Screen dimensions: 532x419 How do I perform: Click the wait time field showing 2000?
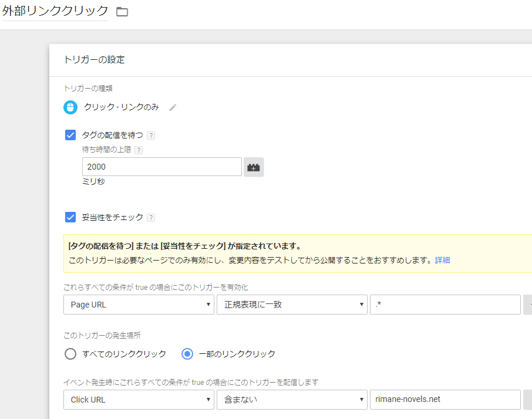(162, 167)
